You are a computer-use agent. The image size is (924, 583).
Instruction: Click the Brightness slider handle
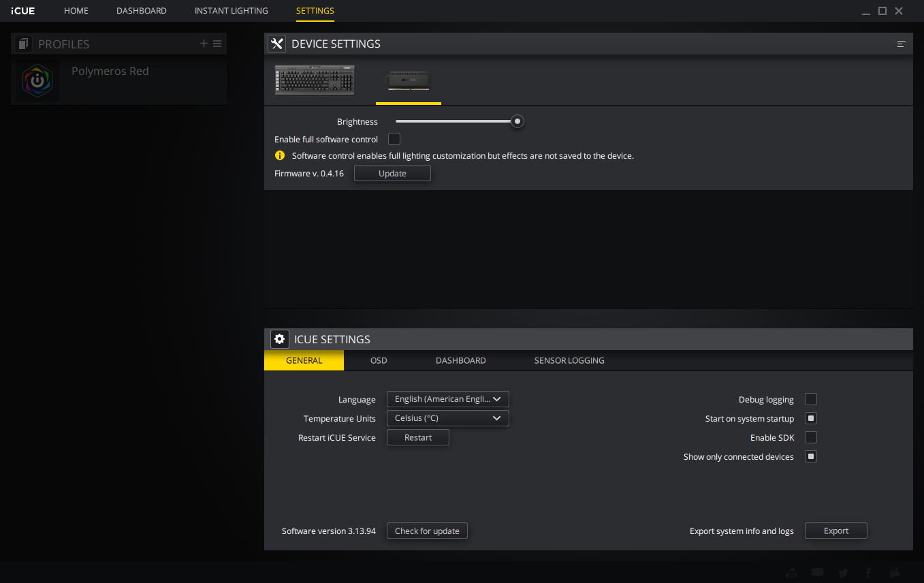(x=517, y=121)
